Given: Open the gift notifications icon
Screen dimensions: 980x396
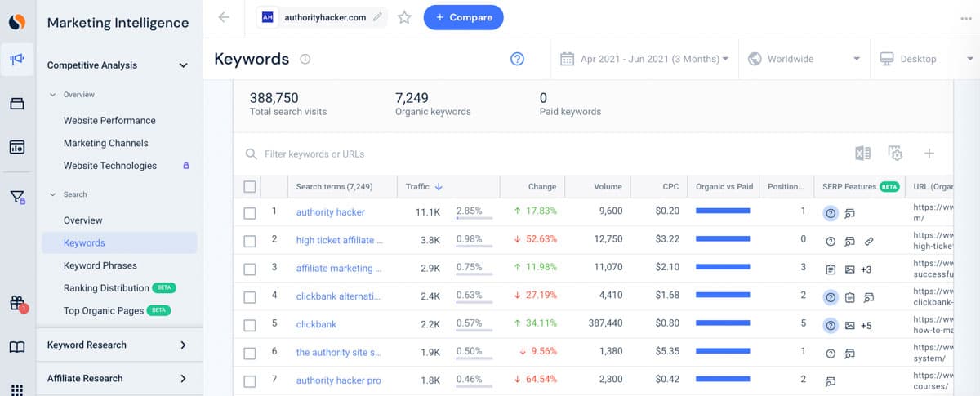Looking at the screenshot, I should (17, 303).
